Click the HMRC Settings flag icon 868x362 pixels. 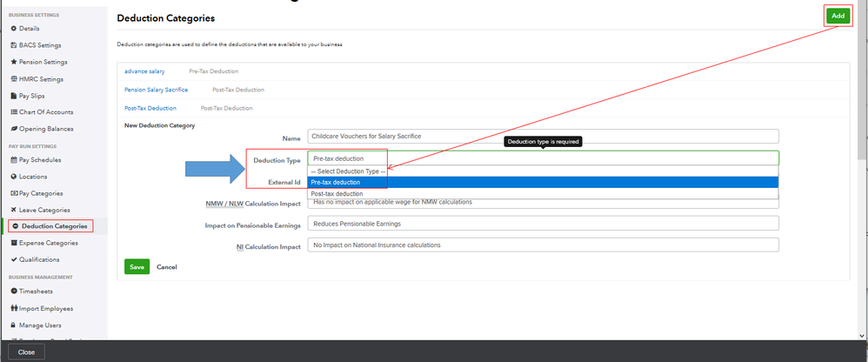click(14, 79)
